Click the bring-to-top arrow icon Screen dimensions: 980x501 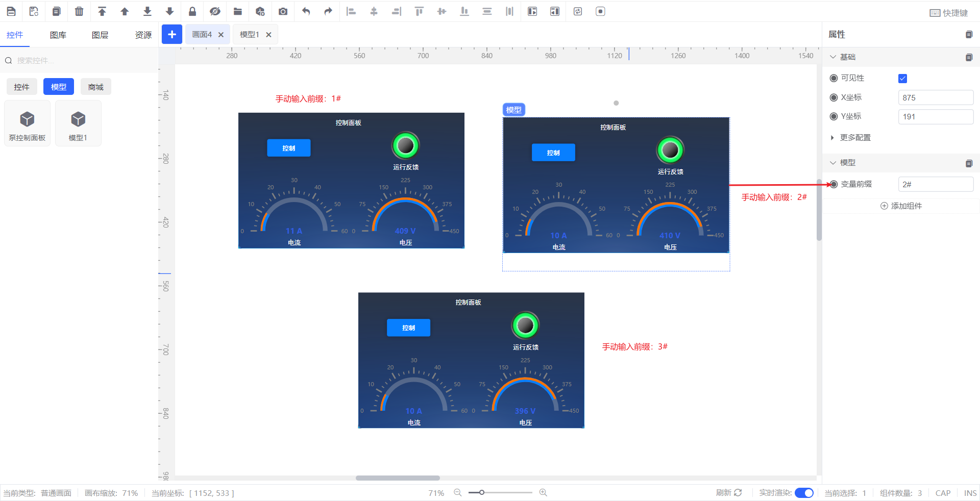(x=102, y=11)
